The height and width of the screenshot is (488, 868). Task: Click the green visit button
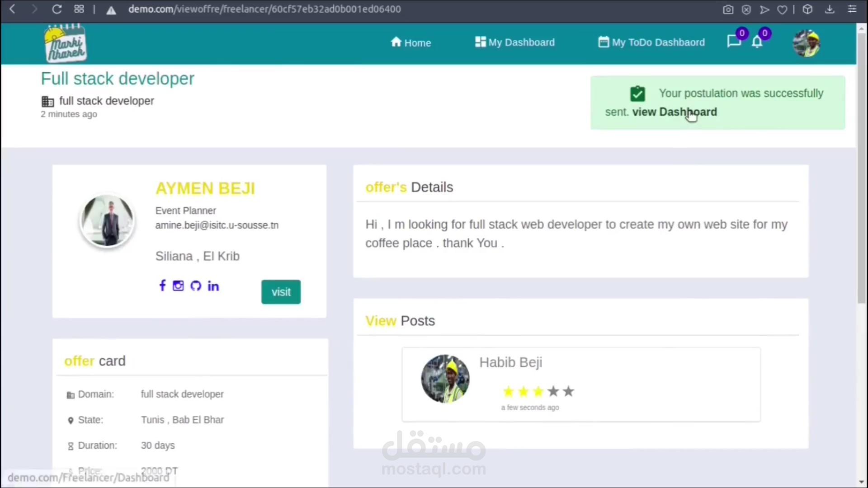(281, 292)
